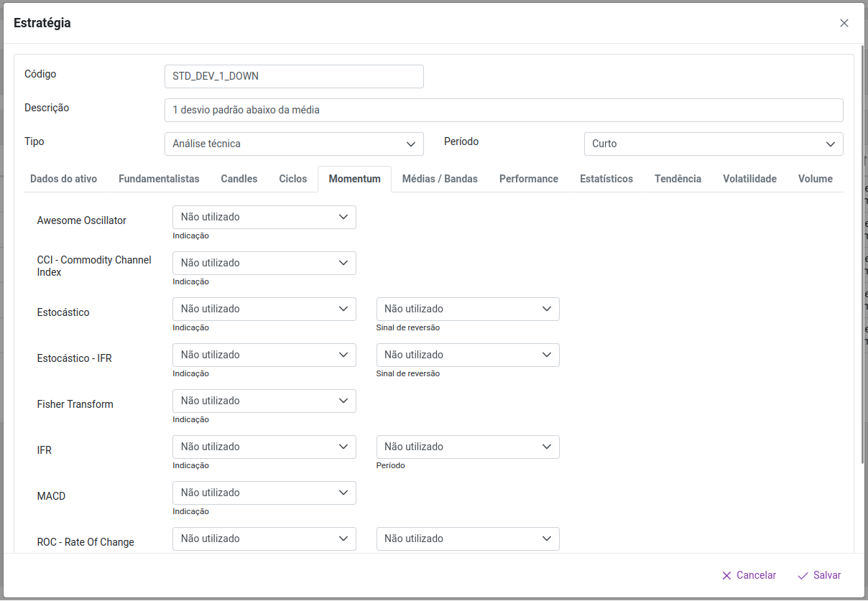This screenshot has width=868, height=601.
Task: Open Estocástico Sinal de reversão dropdown
Action: pos(468,309)
